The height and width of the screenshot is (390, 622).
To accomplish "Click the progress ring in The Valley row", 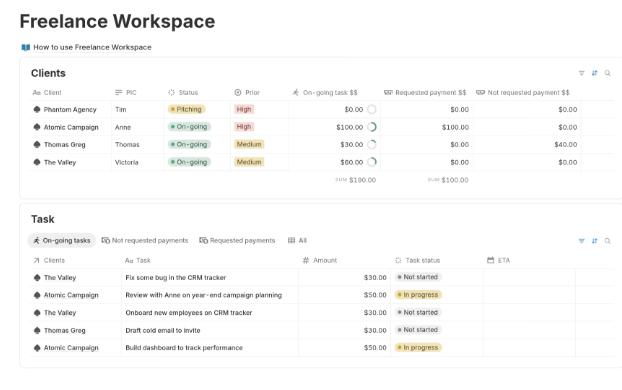I will pos(372,162).
